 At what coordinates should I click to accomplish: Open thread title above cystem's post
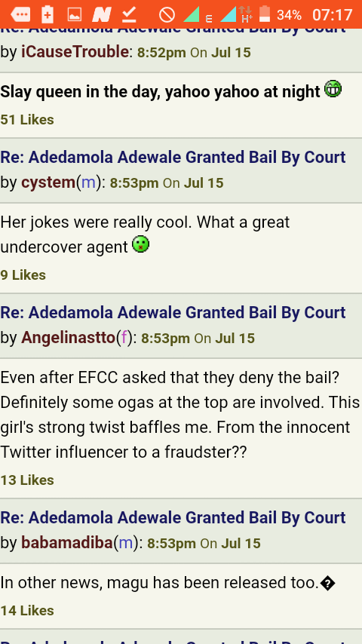(173, 158)
